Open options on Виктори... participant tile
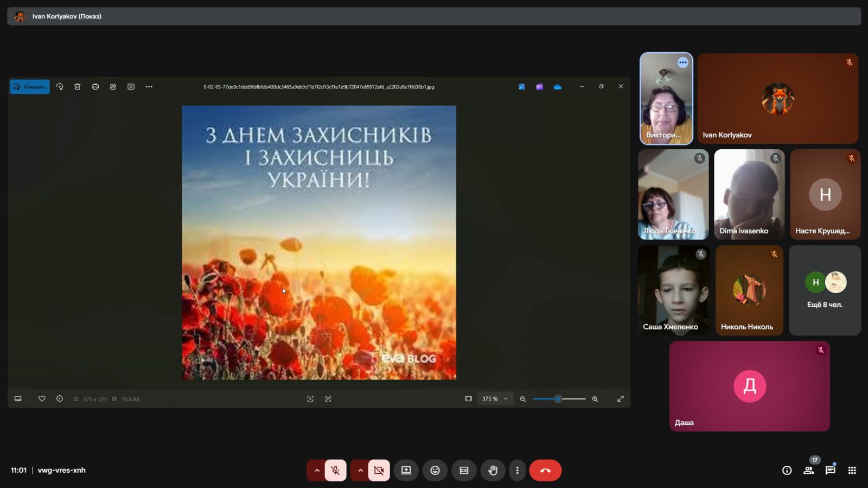 pyautogui.click(x=682, y=63)
